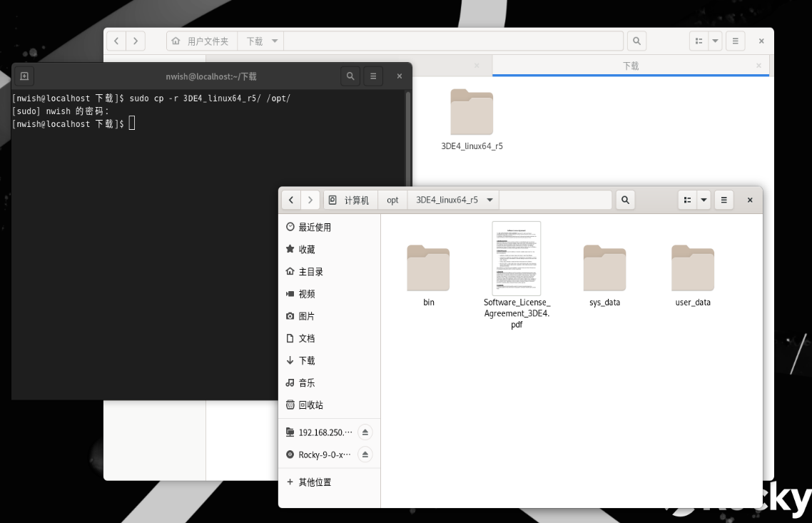Screen dimensions: 812x523
Task: Open a new terminal tab with the plus icon
Action: [x=24, y=76]
